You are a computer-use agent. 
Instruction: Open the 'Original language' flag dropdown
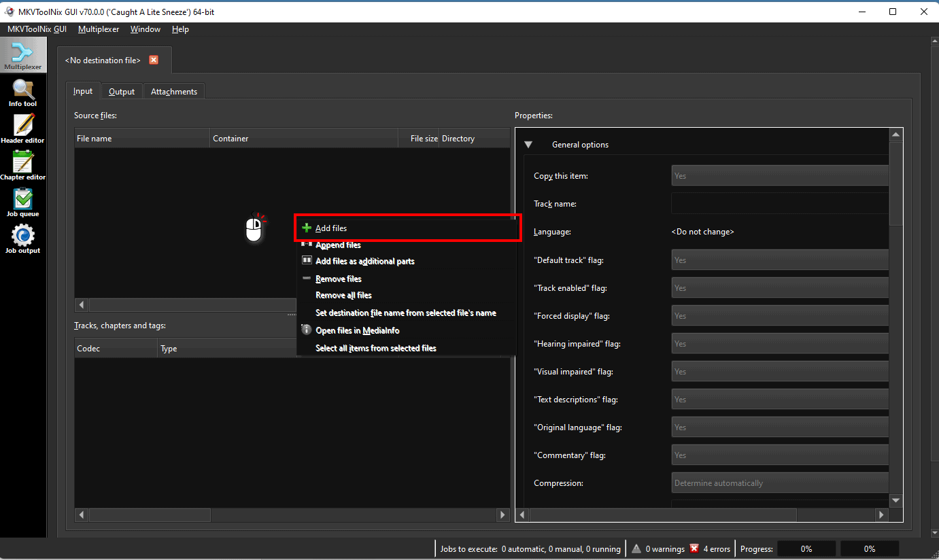pos(780,427)
